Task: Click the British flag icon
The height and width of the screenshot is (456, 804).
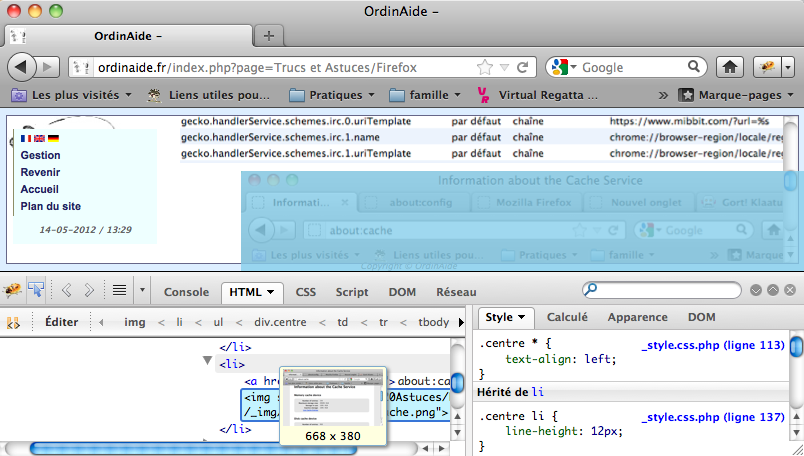Action: (39, 138)
